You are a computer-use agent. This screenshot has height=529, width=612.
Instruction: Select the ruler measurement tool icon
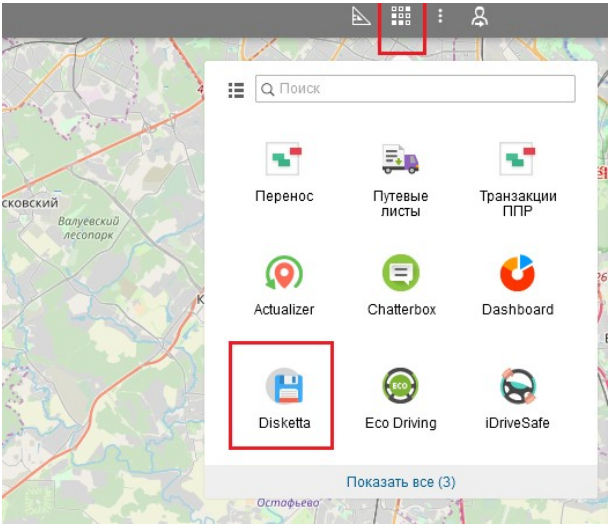361,17
